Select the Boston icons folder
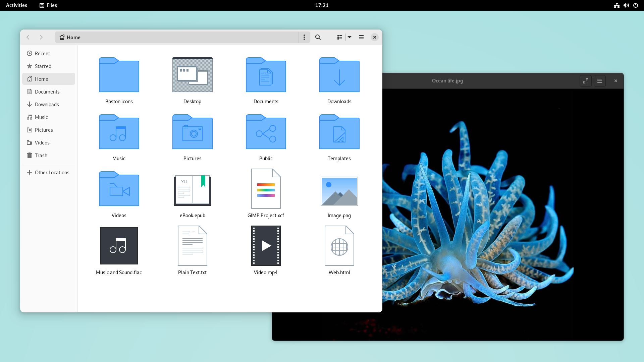The width and height of the screenshot is (644, 362). click(119, 75)
